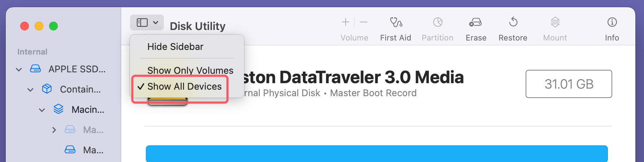
Task: Collapse the APPLE SSD tree row
Action: click(x=19, y=69)
